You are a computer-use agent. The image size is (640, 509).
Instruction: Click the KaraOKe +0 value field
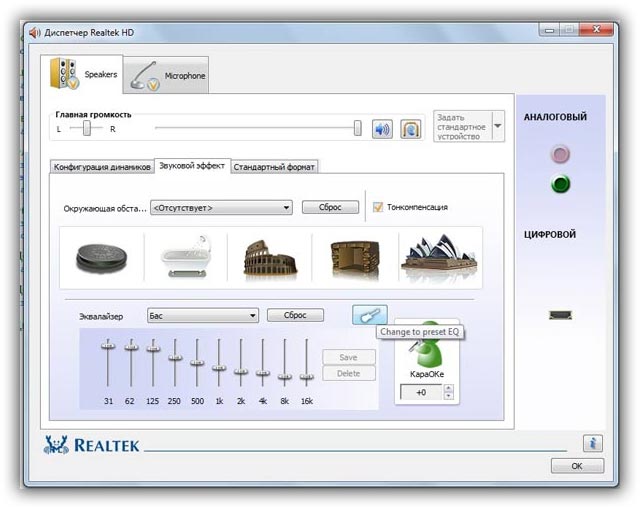421,392
